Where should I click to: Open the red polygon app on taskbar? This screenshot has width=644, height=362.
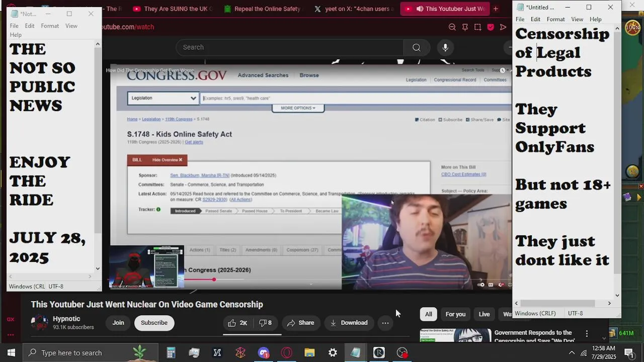240,353
